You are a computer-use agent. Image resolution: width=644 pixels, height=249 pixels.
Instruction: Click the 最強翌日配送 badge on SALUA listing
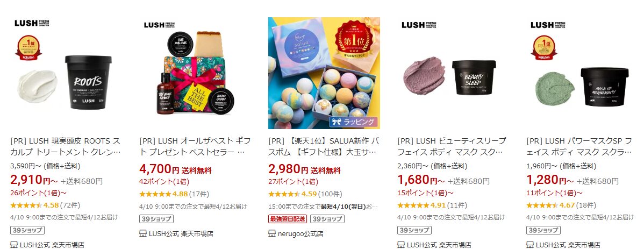[288, 219]
